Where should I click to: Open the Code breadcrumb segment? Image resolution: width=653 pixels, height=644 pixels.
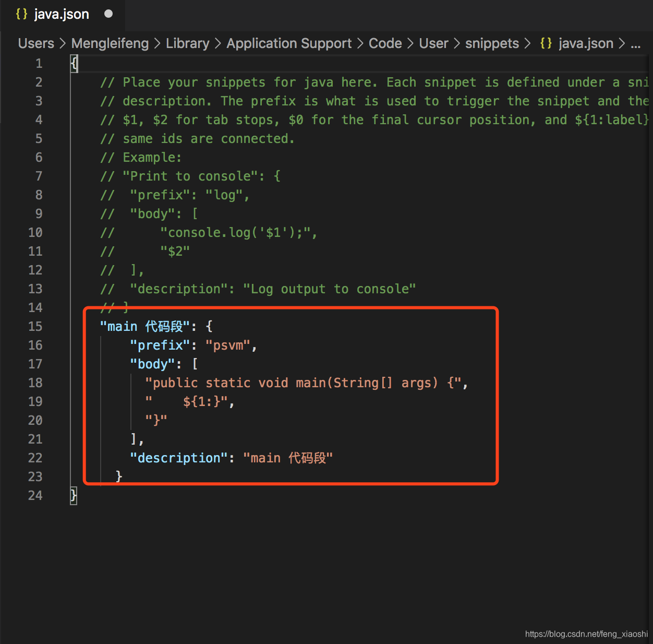385,43
